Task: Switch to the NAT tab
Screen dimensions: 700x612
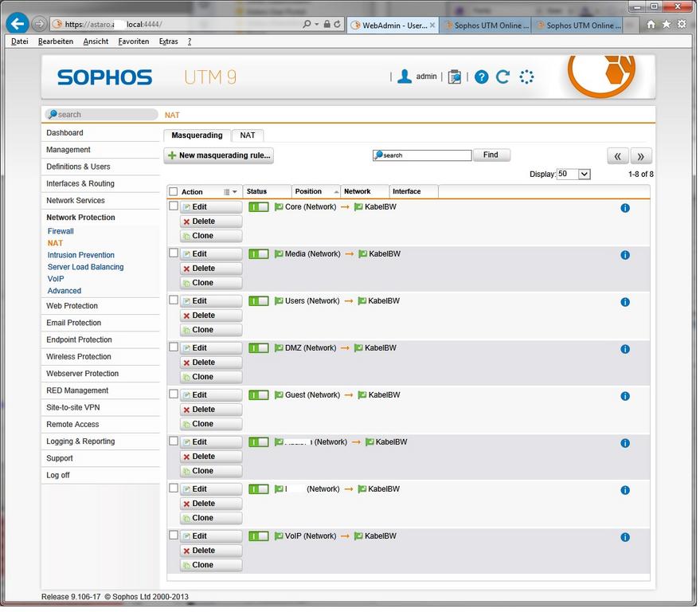Action: 248,135
